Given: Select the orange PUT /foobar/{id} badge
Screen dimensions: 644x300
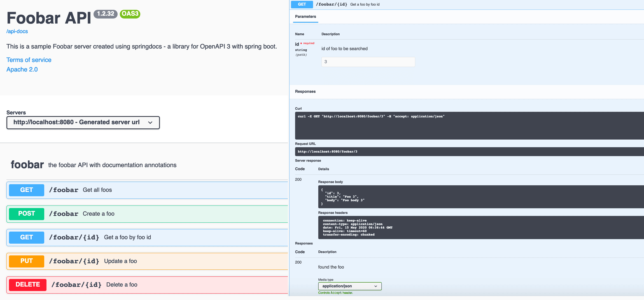Looking at the screenshot, I should click(x=26, y=261).
